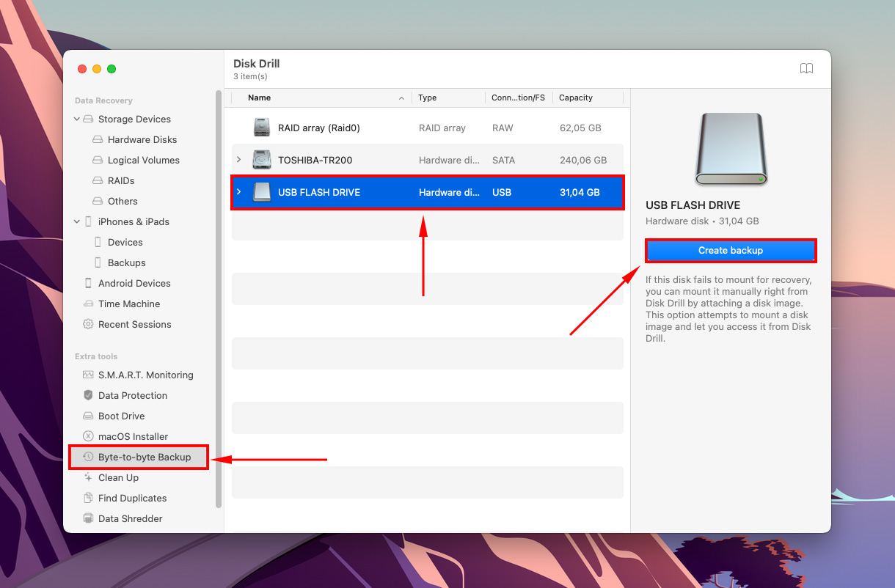Click the yellow minimize window button
The width and height of the screenshot is (895, 588).
point(97,69)
